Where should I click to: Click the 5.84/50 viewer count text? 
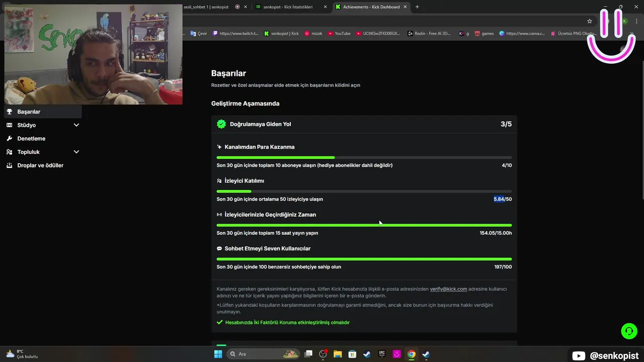click(503, 199)
